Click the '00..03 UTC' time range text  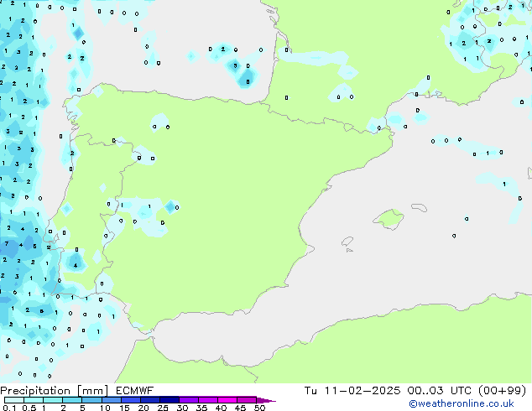tap(440, 391)
